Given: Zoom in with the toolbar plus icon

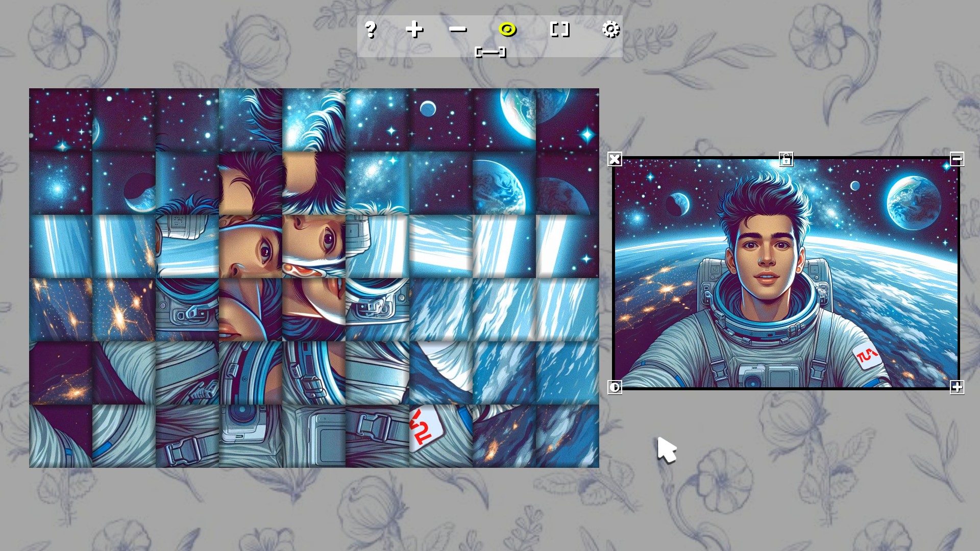Looking at the screenshot, I should click(x=414, y=30).
